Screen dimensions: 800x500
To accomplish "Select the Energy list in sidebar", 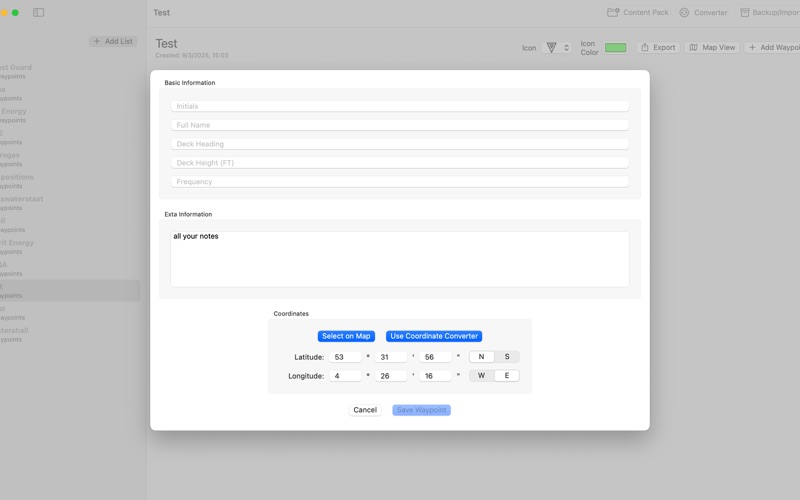I will pyautogui.click(x=70, y=115).
